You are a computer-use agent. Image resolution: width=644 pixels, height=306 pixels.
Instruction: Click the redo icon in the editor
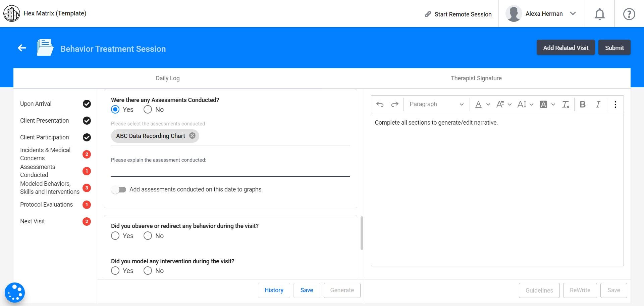(395, 104)
